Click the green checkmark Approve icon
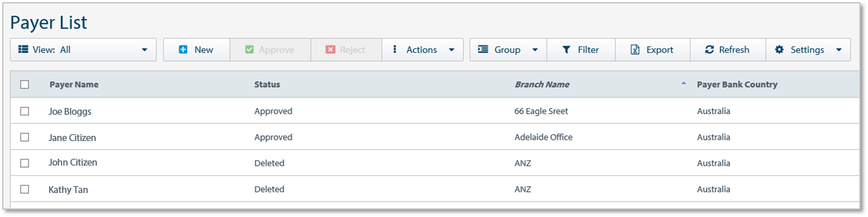Viewport: 868px width, 217px height. [249, 50]
